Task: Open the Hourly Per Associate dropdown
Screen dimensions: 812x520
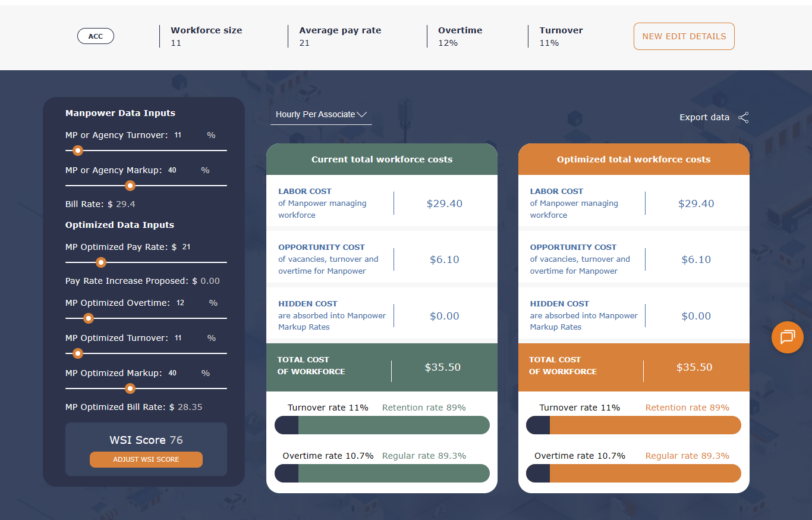Action: 321,114
